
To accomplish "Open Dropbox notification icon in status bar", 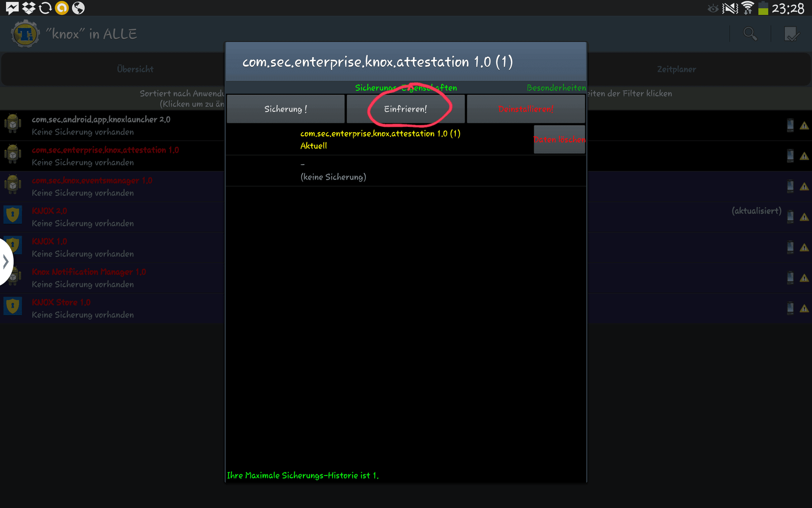I will point(29,8).
